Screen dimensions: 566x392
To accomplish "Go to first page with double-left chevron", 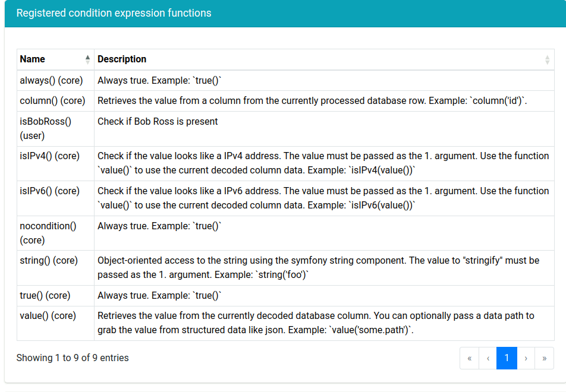I will 469,358.
